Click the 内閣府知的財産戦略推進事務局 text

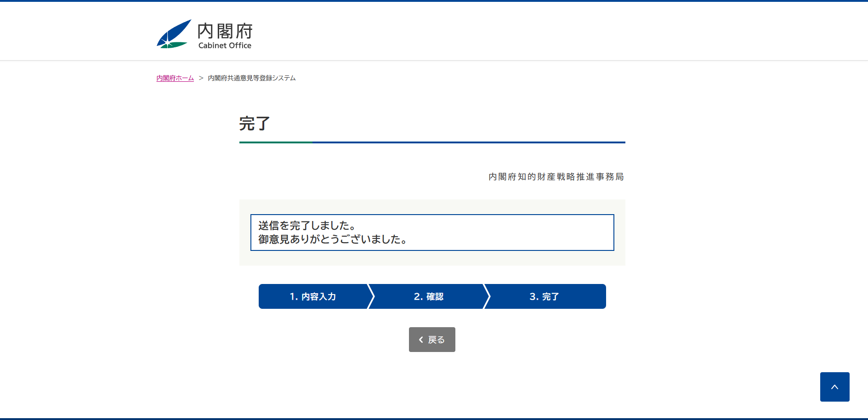[556, 177]
